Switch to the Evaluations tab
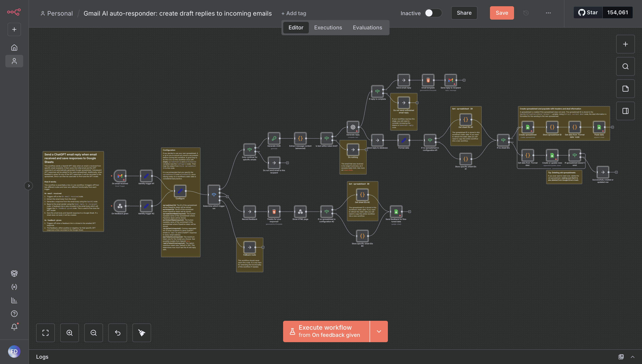Image resolution: width=642 pixels, height=364 pixels. (x=367, y=27)
